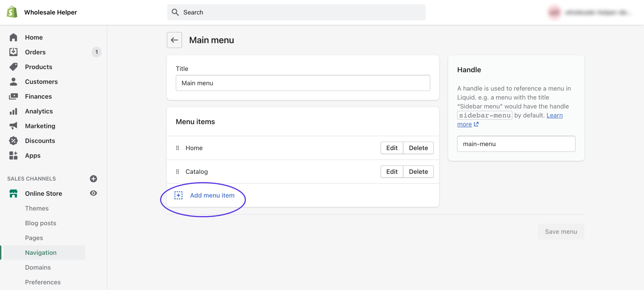Click the Discounts icon in sidebar
This screenshot has width=644, height=290.
click(13, 140)
